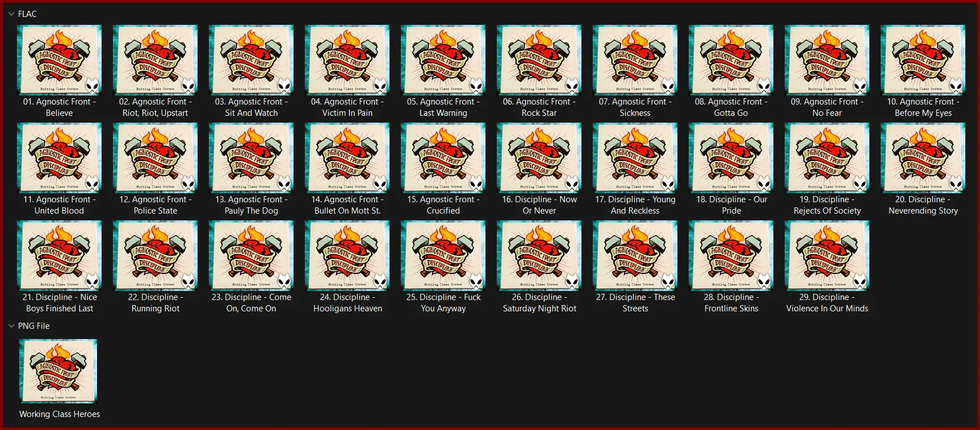Select track 02 Riot, Riot, Upstart icon
The height and width of the screenshot is (430, 980).
[x=155, y=60]
